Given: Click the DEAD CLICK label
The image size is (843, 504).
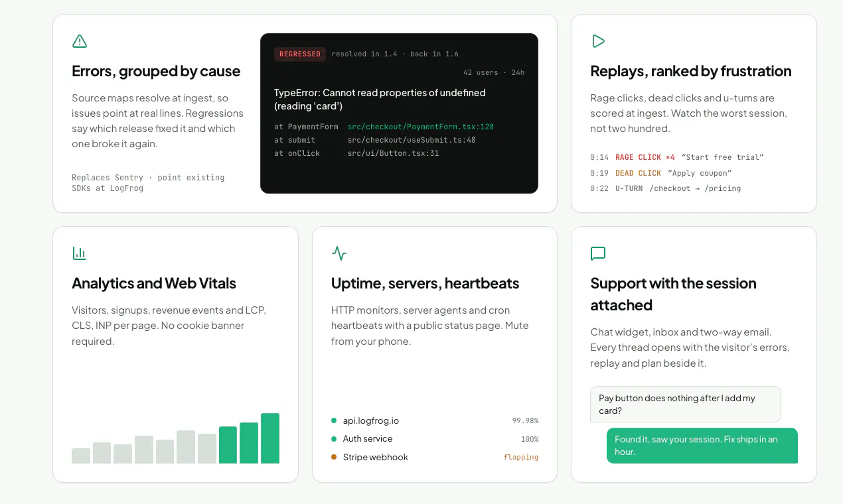Looking at the screenshot, I should (638, 173).
